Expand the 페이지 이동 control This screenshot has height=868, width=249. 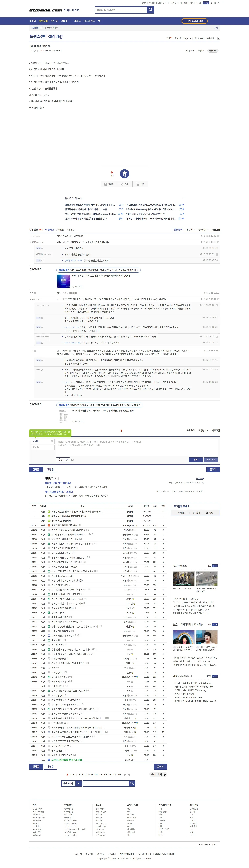coord(158,774)
